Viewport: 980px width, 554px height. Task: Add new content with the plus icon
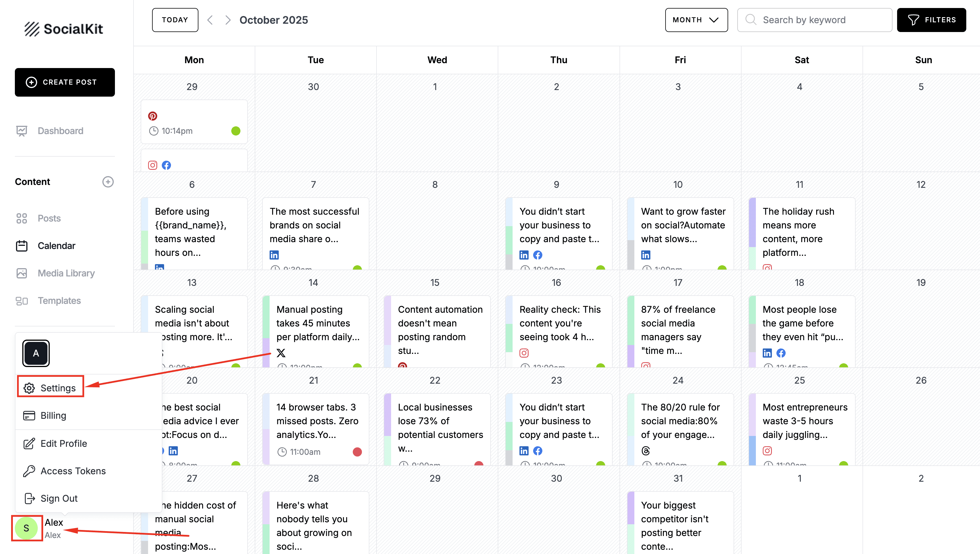[108, 182]
